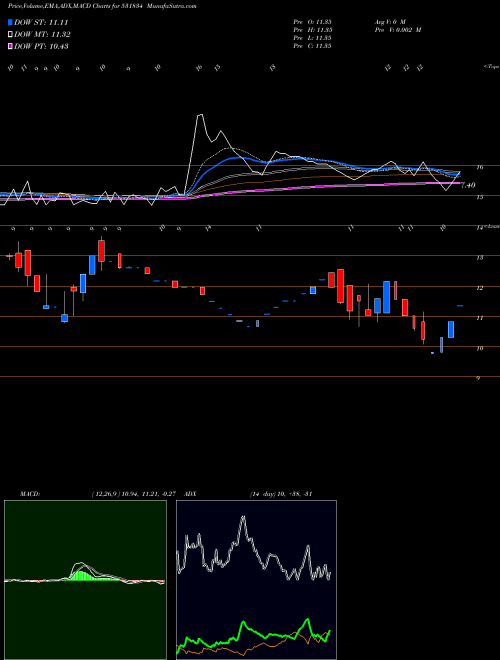The width and height of the screenshot is (500, 660).
Task: Click the right price axis label '9' under the candles
Action: 478,378
